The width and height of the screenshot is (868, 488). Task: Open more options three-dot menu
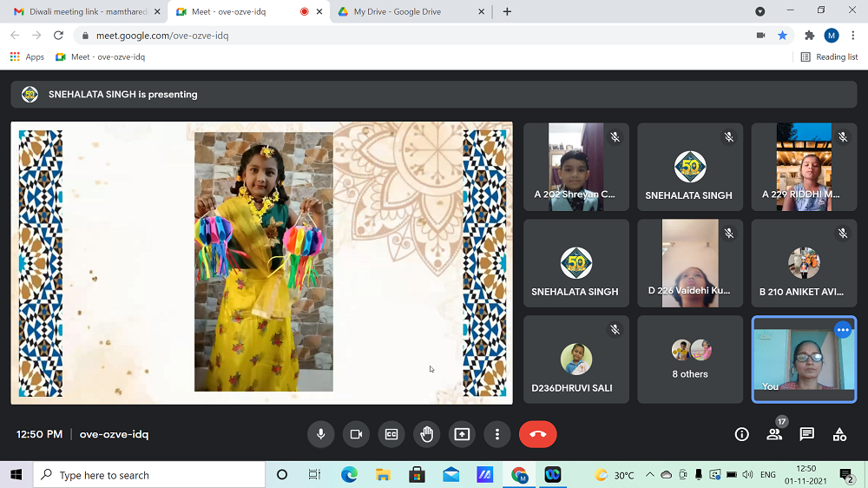pos(497,434)
